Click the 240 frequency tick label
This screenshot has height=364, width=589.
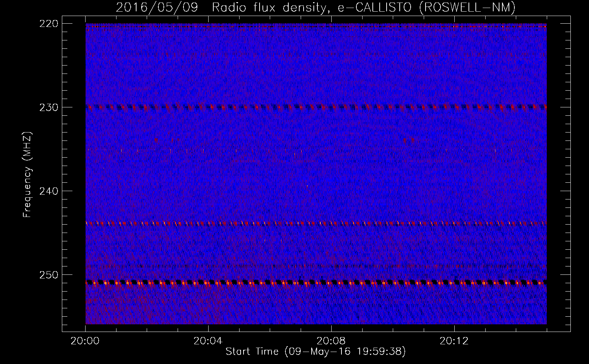(48, 191)
